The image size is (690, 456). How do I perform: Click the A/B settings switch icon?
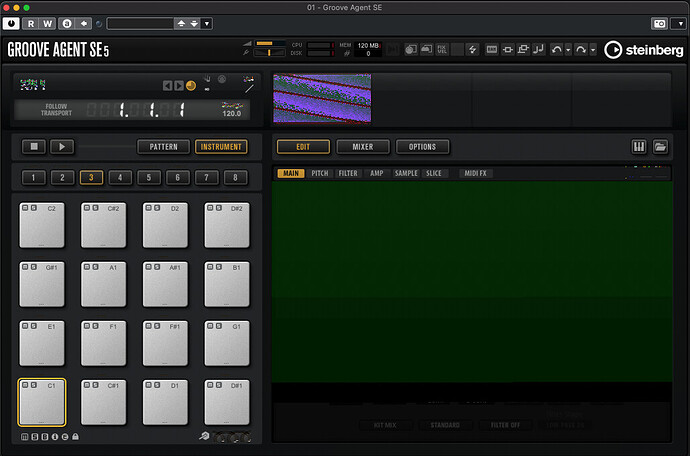tap(67, 23)
